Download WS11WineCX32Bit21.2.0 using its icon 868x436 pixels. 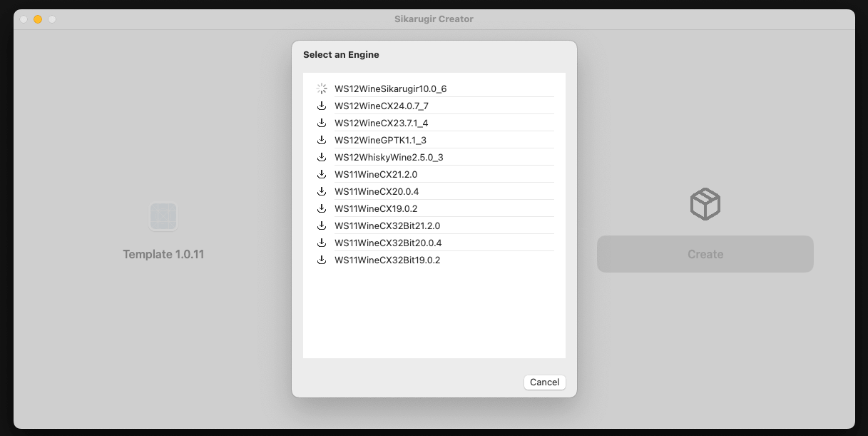[x=322, y=225]
